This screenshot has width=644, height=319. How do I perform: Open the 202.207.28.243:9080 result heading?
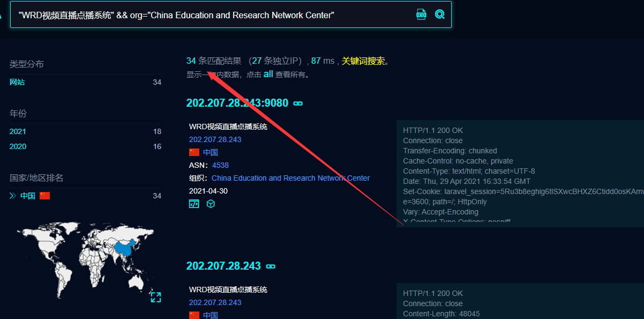click(237, 103)
